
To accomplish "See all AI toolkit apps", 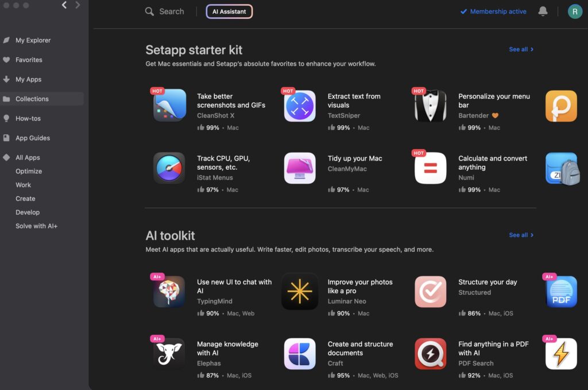I will pos(521,235).
